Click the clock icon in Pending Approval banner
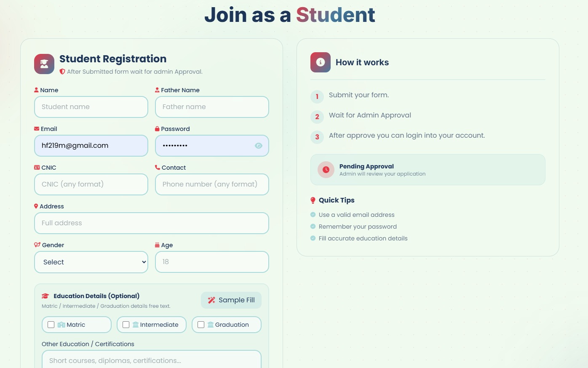 [x=326, y=170]
